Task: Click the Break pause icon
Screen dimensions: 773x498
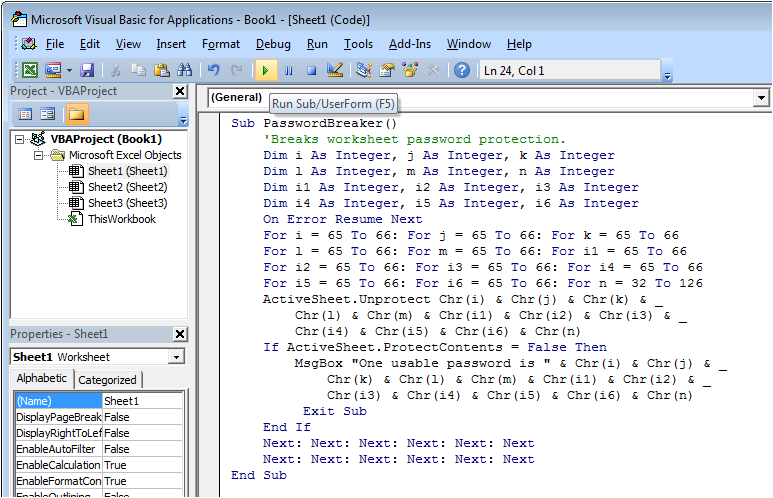Action: tap(289, 71)
